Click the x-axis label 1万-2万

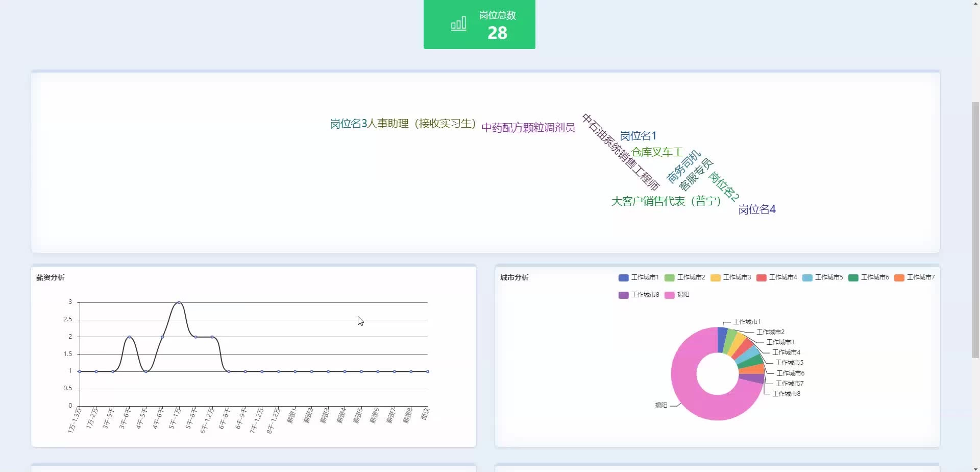(x=92, y=418)
